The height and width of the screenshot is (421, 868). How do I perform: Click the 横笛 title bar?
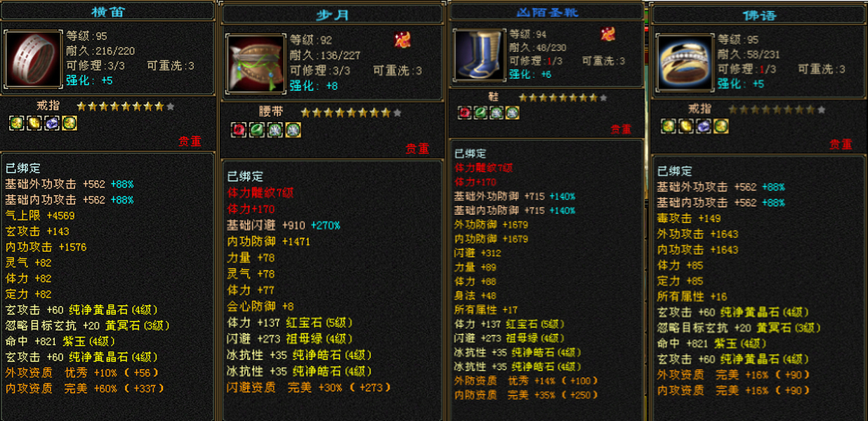point(107,11)
